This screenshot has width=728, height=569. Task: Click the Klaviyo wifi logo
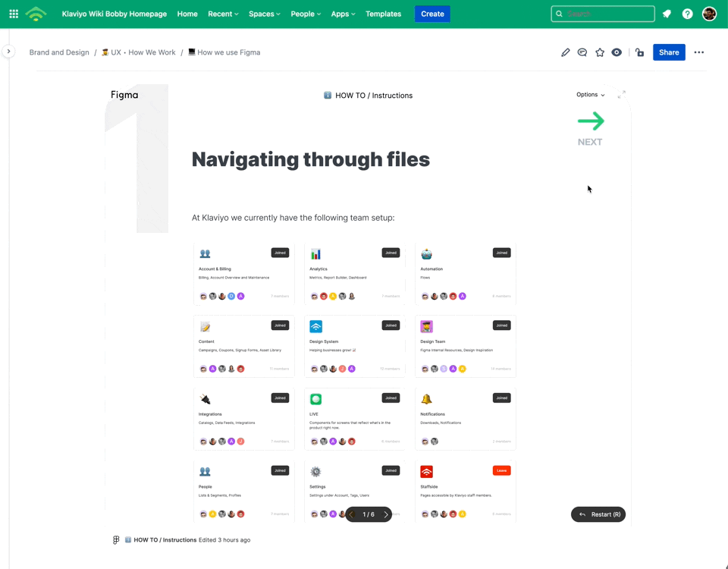click(36, 14)
